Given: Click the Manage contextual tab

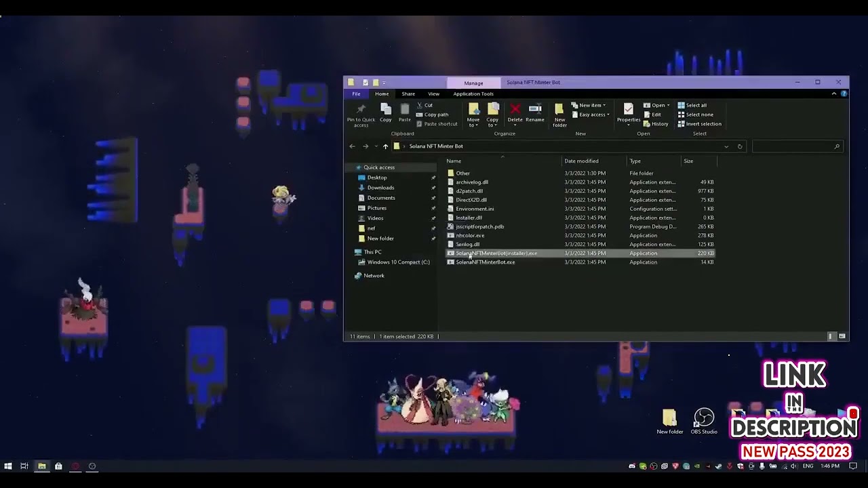Looking at the screenshot, I should pyautogui.click(x=473, y=83).
